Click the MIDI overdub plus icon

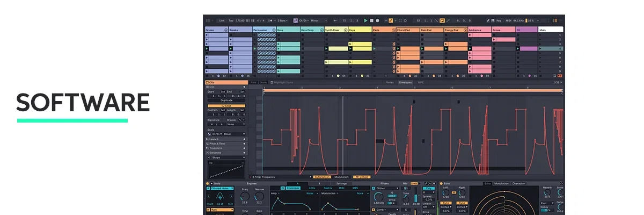click(386, 20)
